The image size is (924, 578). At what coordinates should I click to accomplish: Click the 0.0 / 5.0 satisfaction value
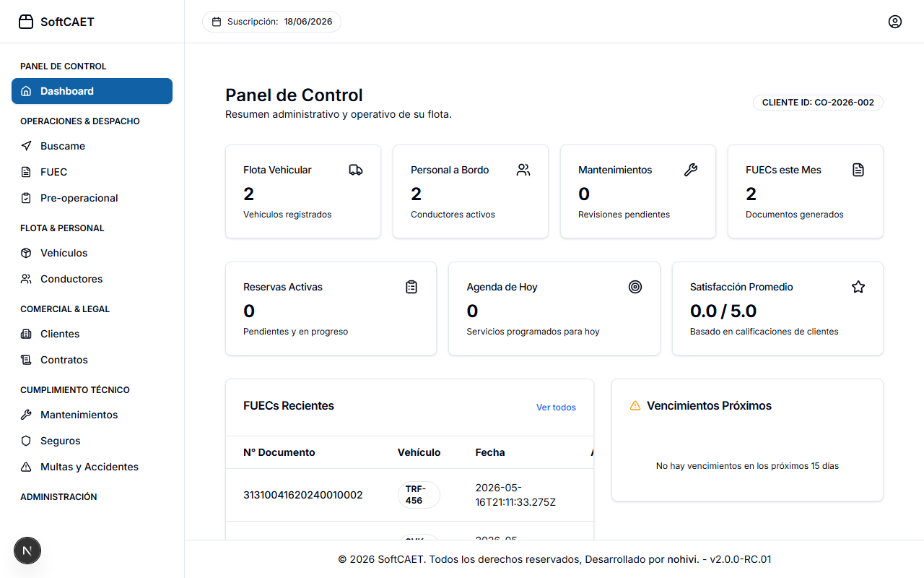[723, 311]
